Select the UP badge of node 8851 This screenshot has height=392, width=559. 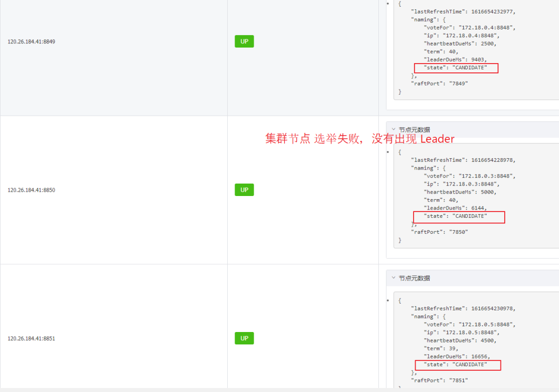tap(244, 338)
